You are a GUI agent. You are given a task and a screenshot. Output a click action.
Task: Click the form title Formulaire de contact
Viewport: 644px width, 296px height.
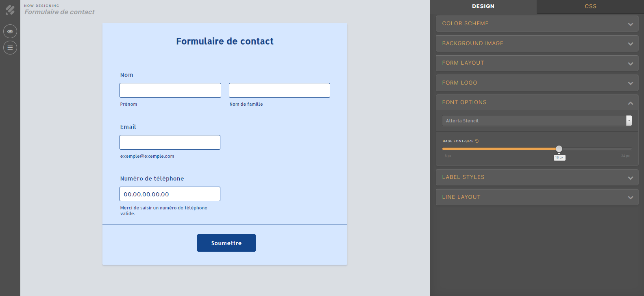[225, 41]
